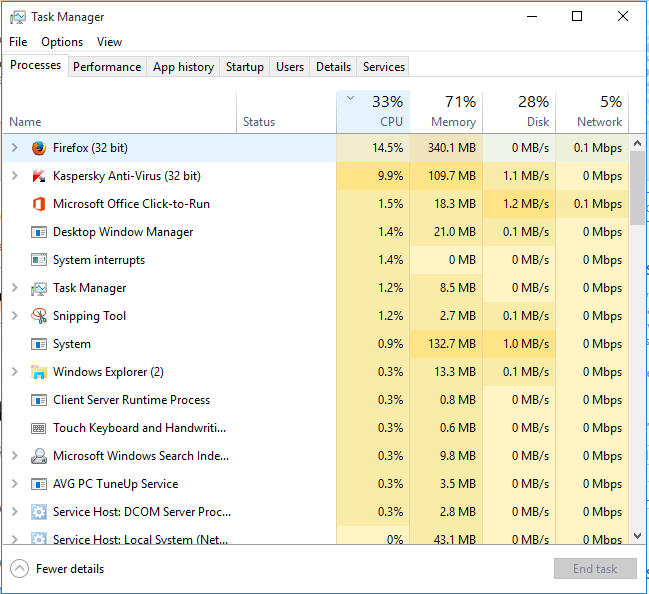Click Windows Explorer memory value 13.3 MB
This screenshot has height=594, width=649.
455,372
